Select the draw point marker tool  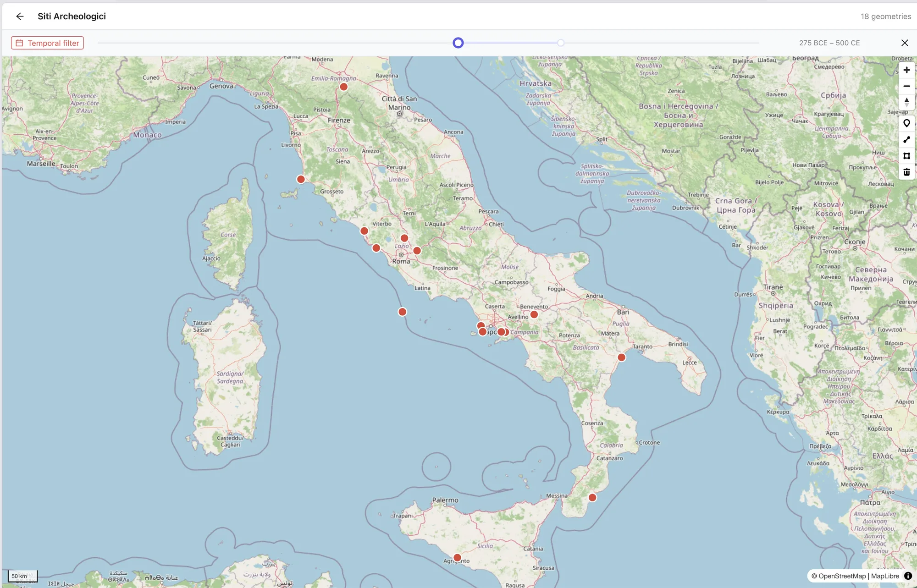click(906, 123)
